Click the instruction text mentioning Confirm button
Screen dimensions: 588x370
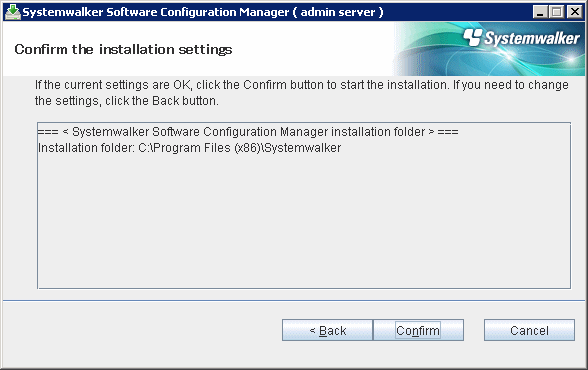coord(302,85)
